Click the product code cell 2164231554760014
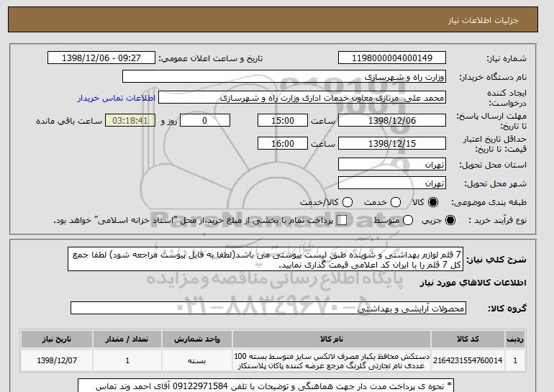Image resolution: width=554 pixels, height=392 pixels. [468, 360]
